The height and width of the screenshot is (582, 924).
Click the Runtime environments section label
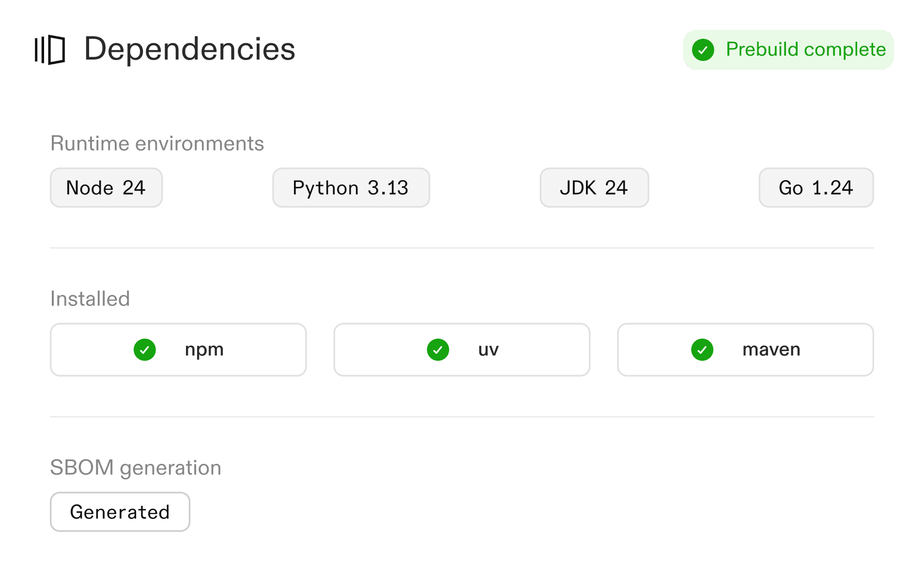pyautogui.click(x=157, y=144)
